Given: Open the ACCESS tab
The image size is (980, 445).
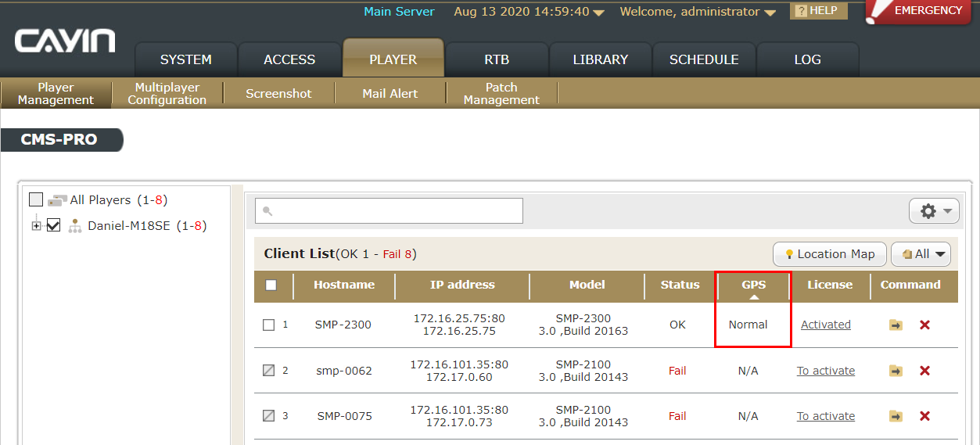Looking at the screenshot, I should click(x=289, y=59).
